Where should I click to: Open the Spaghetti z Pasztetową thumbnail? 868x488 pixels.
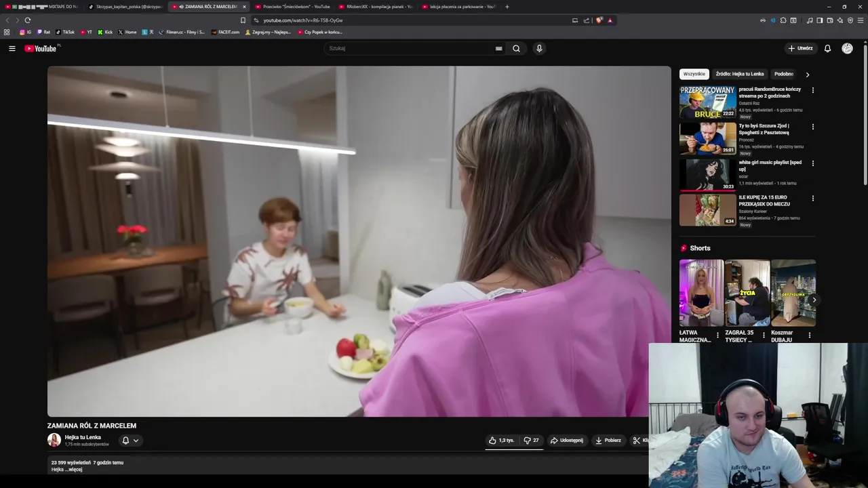(707, 139)
